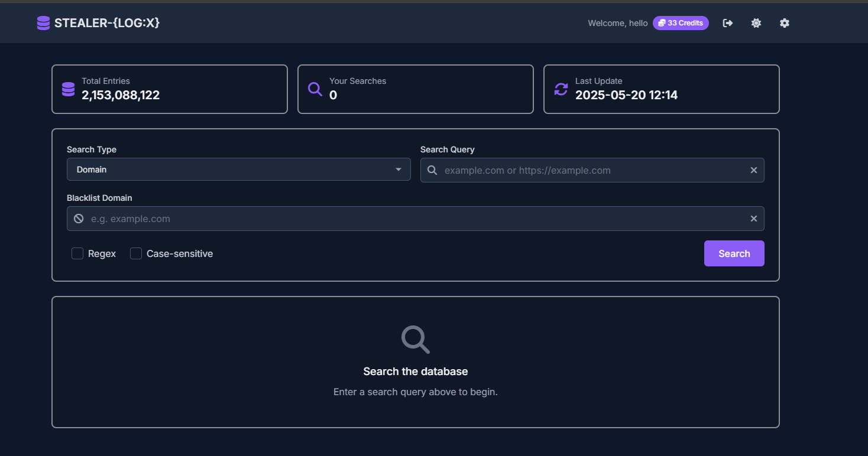Tick the Case-sensitive checkbox
This screenshot has height=456, width=868.
click(x=136, y=253)
